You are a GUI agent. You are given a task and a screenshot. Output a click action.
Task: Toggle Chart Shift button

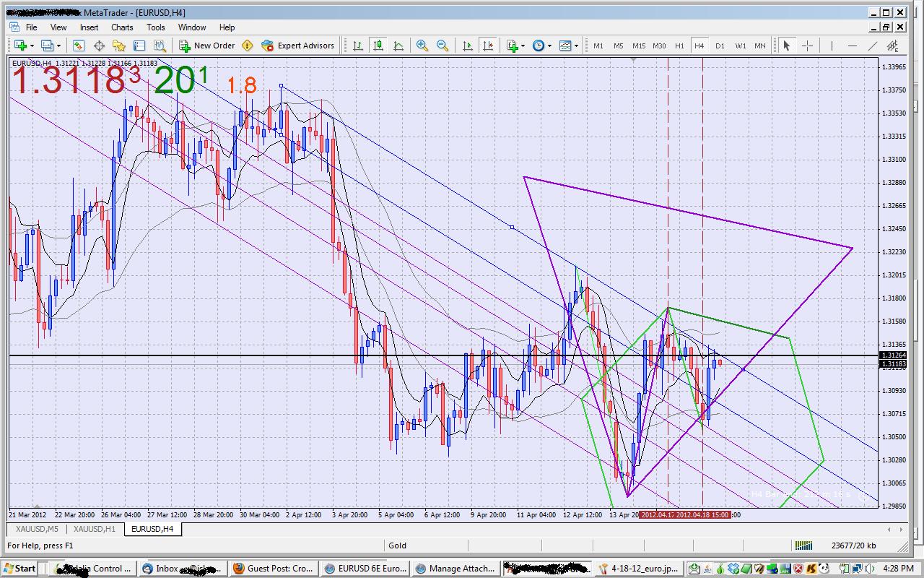[488, 46]
